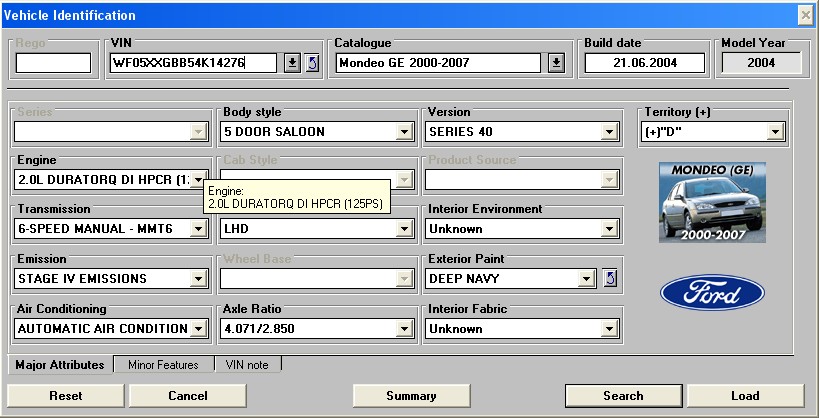Expand the Body style dropdown

click(405, 132)
